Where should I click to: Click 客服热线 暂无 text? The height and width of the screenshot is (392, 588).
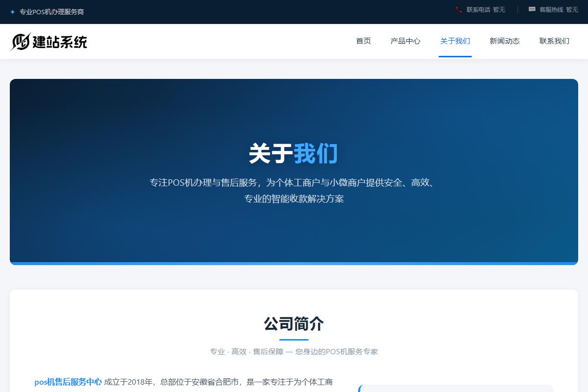(x=559, y=9)
